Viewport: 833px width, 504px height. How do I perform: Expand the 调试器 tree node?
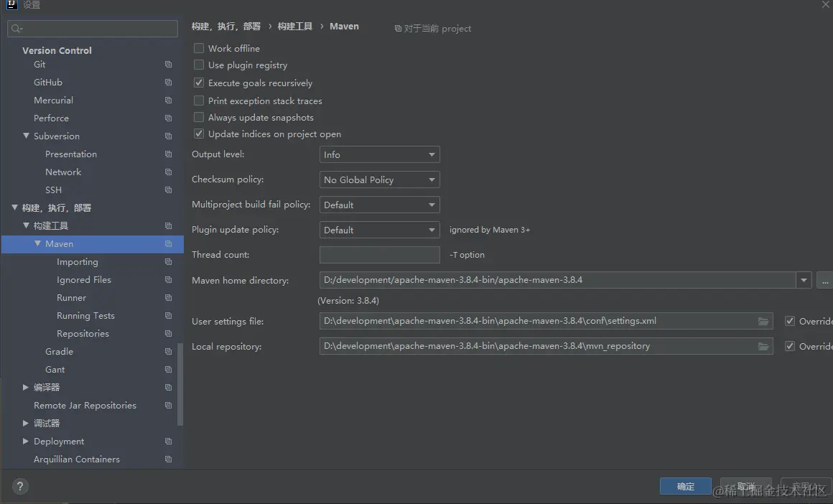pyautogui.click(x=26, y=424)
